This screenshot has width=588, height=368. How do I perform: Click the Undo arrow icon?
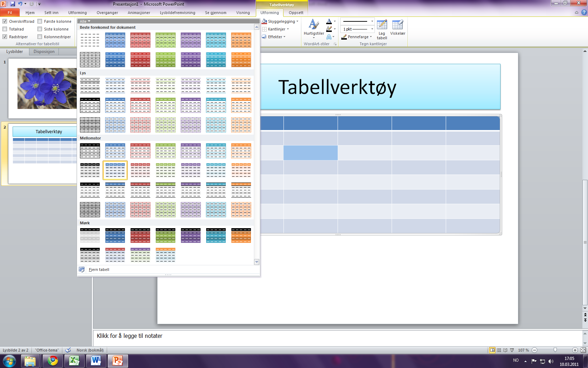(20, 4)
